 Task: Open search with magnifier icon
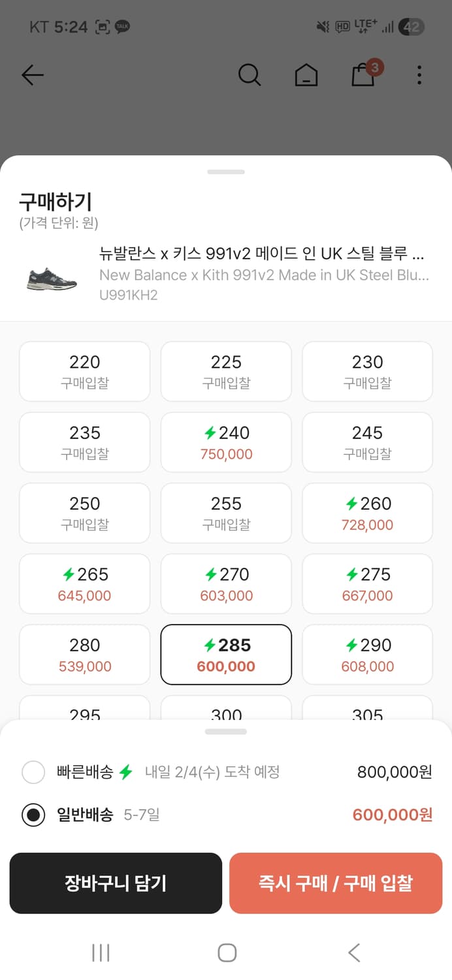pos(249,75)
